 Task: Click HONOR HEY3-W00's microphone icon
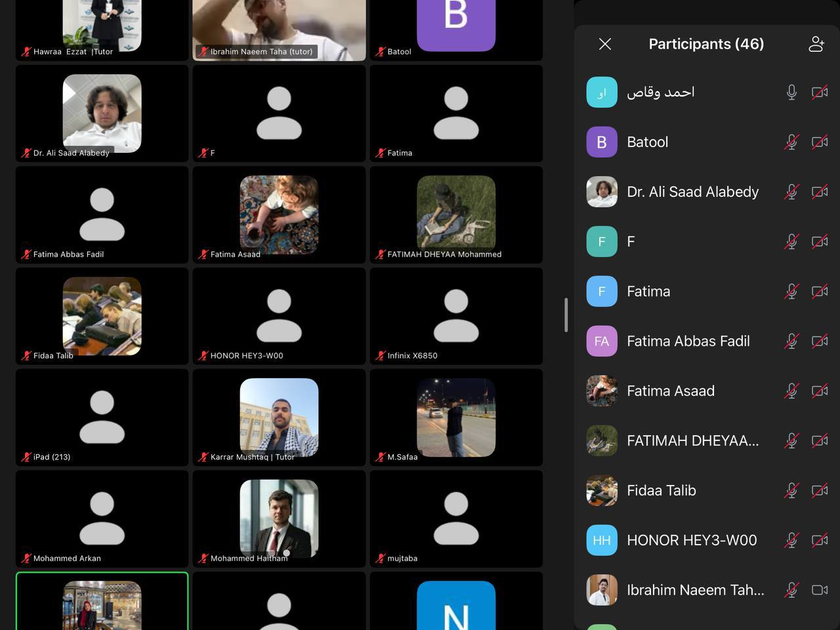tap(791, 541)
